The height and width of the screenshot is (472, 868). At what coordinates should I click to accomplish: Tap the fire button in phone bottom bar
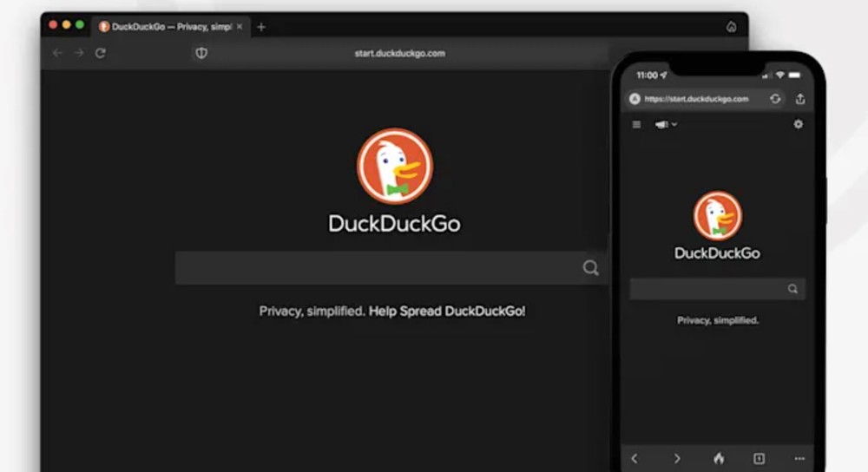[719, 458]
